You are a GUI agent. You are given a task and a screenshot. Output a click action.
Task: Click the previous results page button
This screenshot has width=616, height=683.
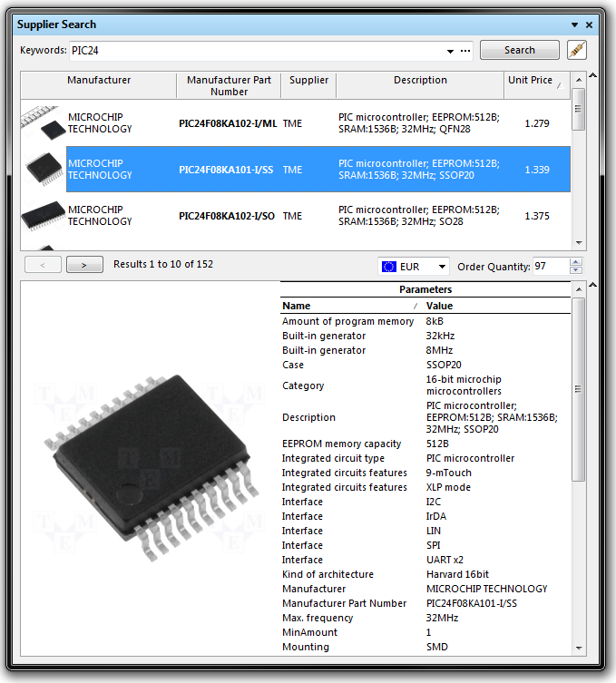pos(43,264)
